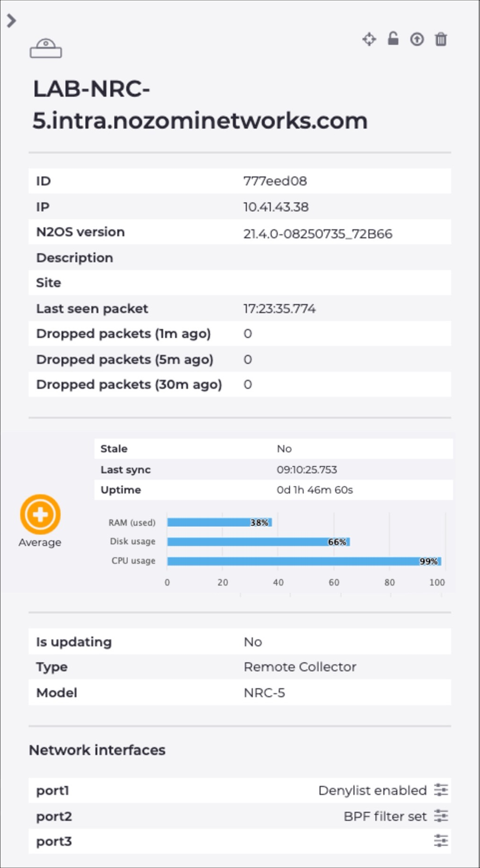480x868 pixels.
Task: Click the N2OS version value
Action: click(318, 234)
